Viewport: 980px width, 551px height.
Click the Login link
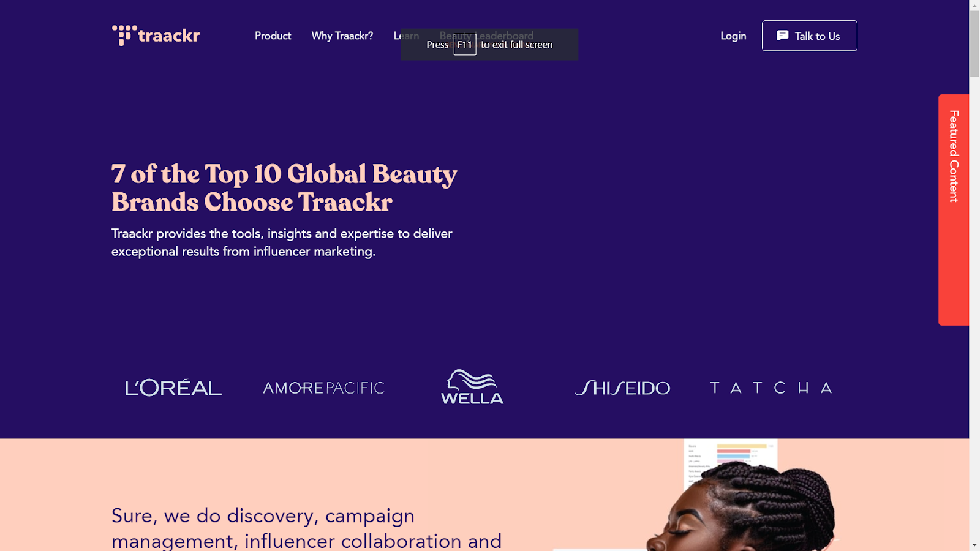coord(733,36)
